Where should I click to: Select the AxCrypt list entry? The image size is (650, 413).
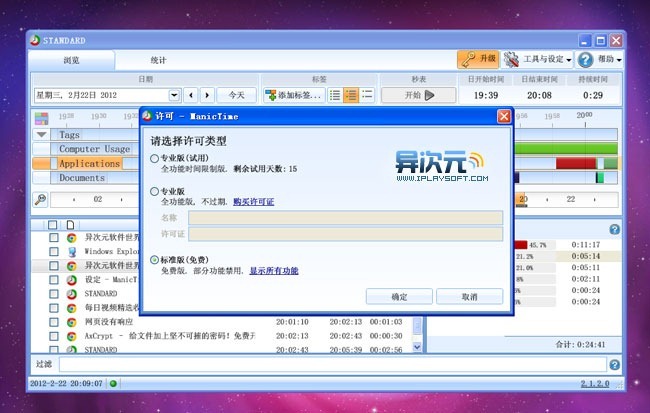tap(170, 336)
